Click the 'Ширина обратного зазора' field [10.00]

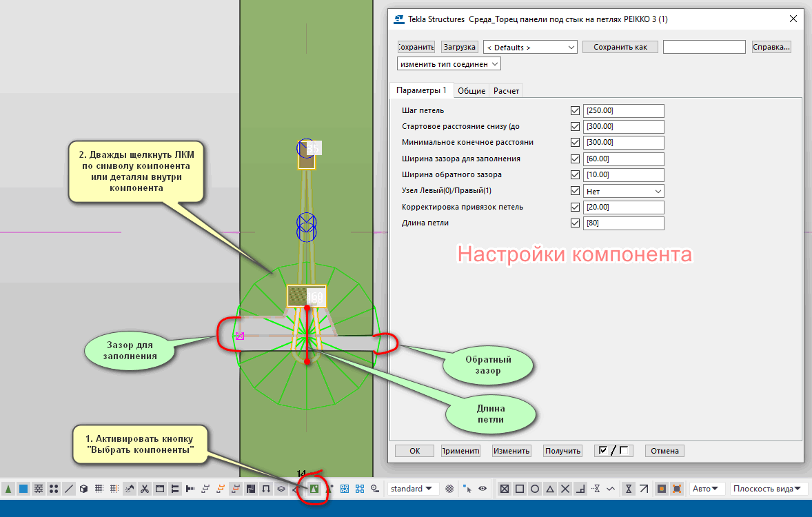624,175
